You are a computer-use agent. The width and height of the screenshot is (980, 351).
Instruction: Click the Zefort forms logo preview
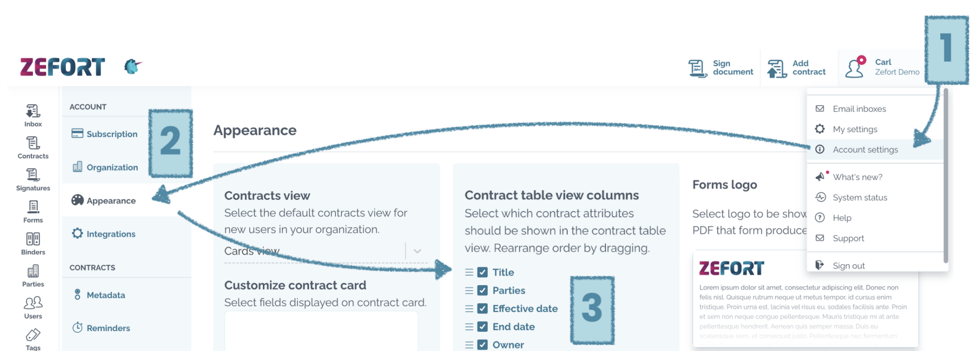[732, 267]
